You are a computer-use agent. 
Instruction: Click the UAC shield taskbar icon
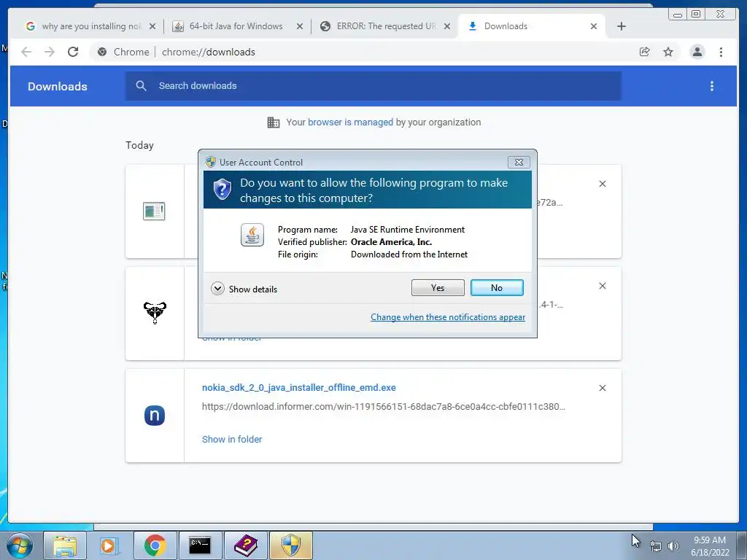(x=291, y=545)
